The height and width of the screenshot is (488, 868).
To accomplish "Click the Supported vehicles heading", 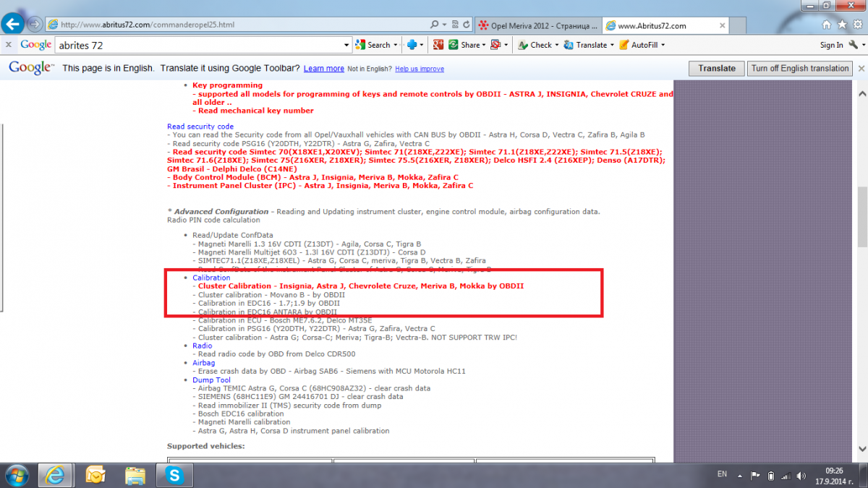I will (206, 446).
